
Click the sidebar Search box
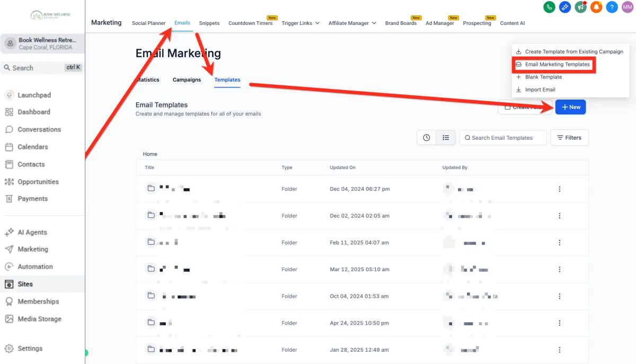pos(42,68)
